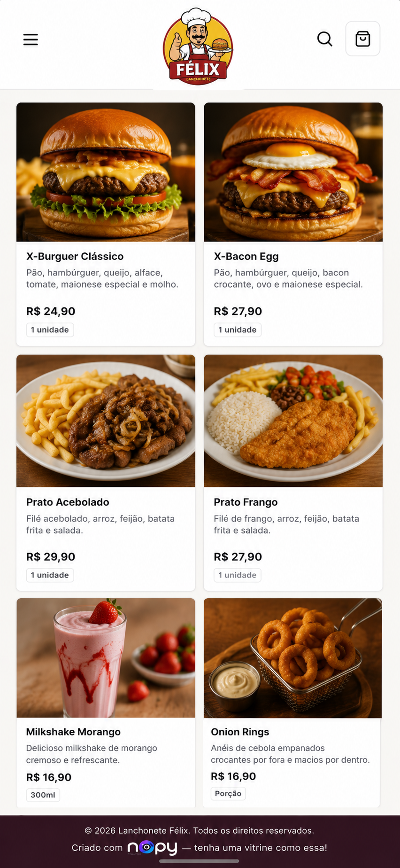Choose the 1 unidade tag under X-Burguer Clássico
Screen dimensions: 400x868
click(x=50, y=330)
